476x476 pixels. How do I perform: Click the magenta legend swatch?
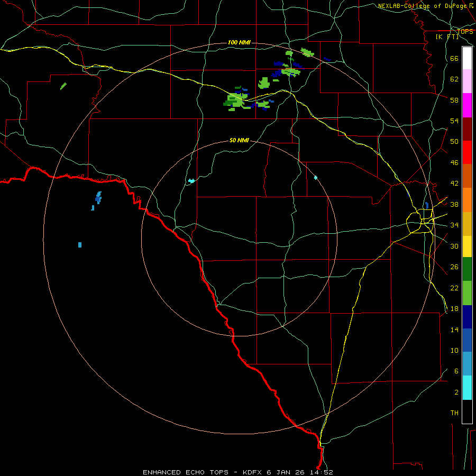click(x=467, y=105)
